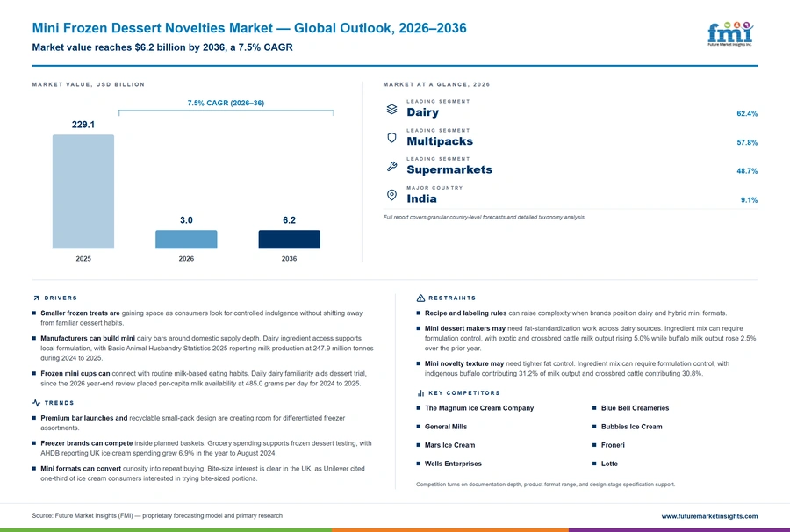Click the warning triangle icon next to Restraints
This screenshot has width=790, height=532.
420,298
